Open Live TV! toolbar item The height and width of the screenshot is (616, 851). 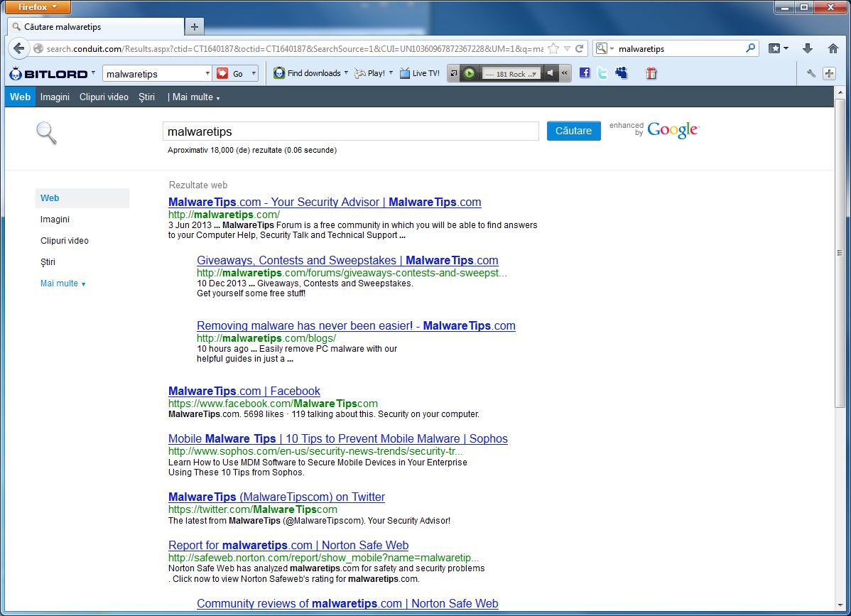point(420,73)
